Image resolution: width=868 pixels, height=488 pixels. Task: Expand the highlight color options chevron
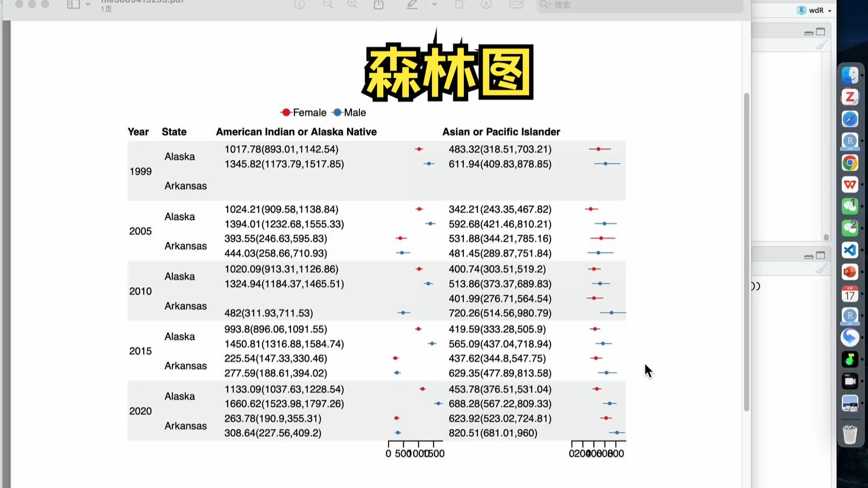[435, 4]
